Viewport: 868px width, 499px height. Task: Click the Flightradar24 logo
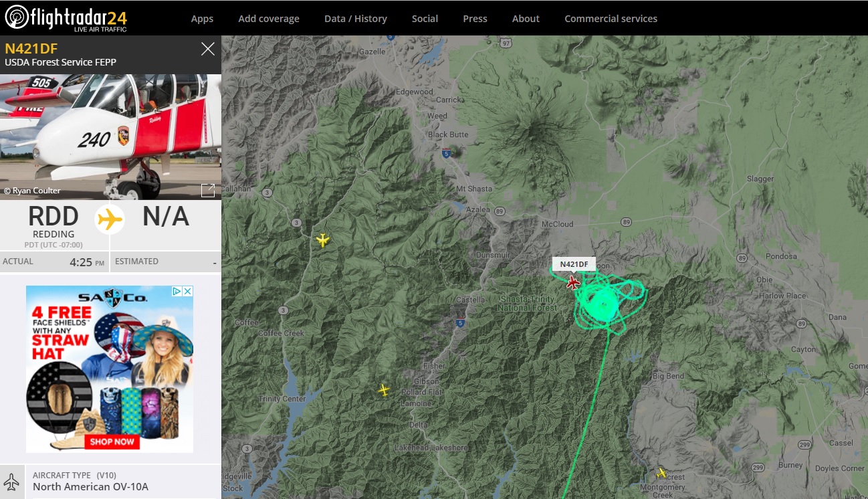coord(66,18)
